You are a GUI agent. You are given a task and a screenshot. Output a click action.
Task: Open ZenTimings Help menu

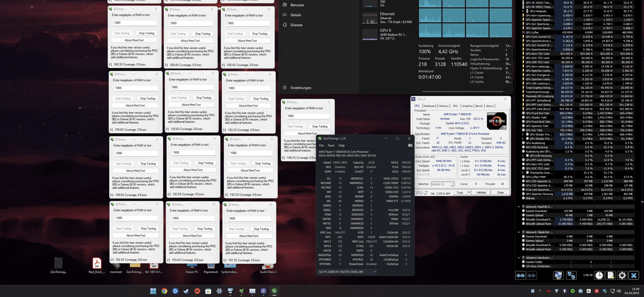(x=341, y=145)
